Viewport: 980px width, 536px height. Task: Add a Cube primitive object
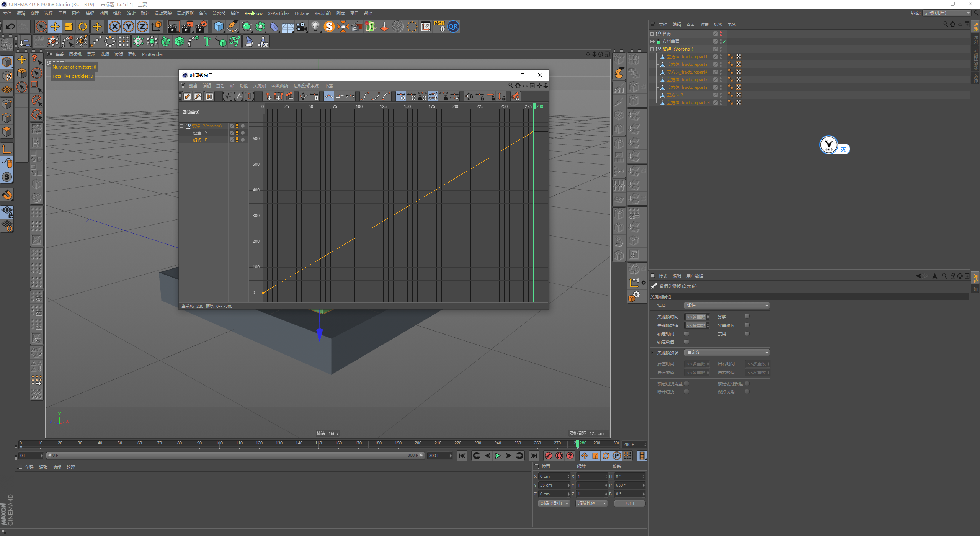coord(219,26)
